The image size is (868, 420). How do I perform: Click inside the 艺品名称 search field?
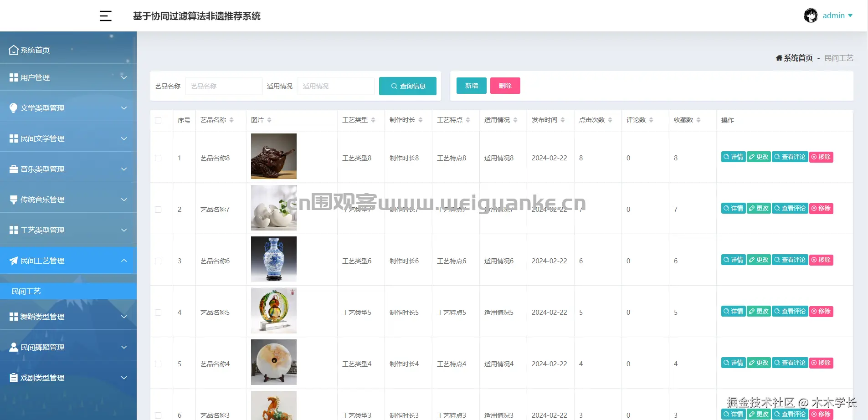(223, 86)
